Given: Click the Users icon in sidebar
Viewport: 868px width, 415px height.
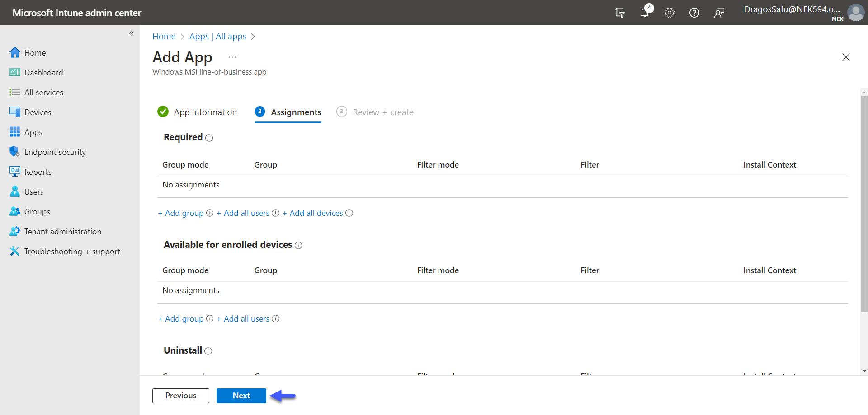Looking at the screenshot, I should 15,191.
